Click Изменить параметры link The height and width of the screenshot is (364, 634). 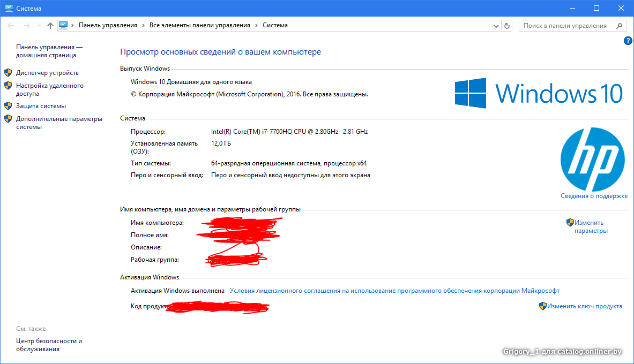click(x=591, y=226)
